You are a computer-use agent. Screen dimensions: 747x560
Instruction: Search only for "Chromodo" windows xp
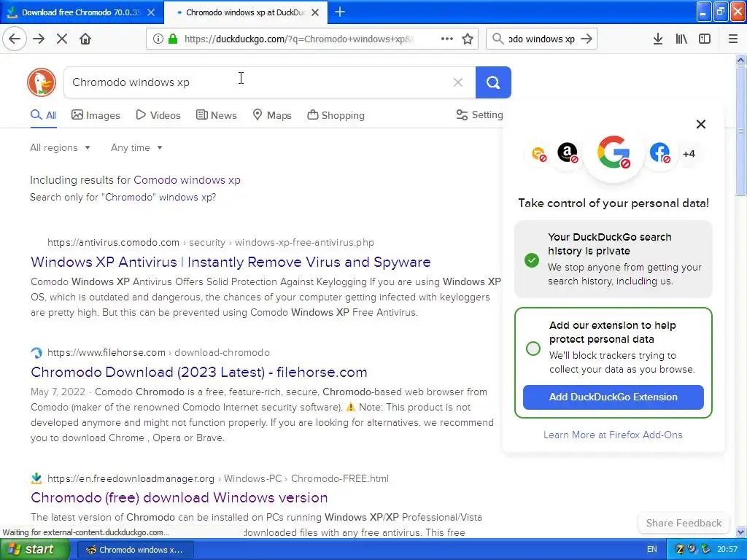123,197
